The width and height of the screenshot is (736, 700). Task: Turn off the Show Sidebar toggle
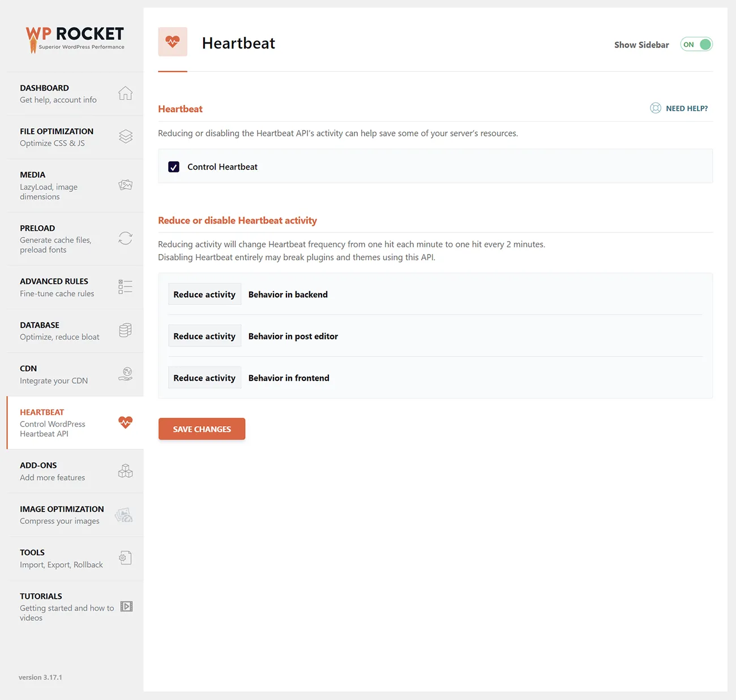click(696, 44)
